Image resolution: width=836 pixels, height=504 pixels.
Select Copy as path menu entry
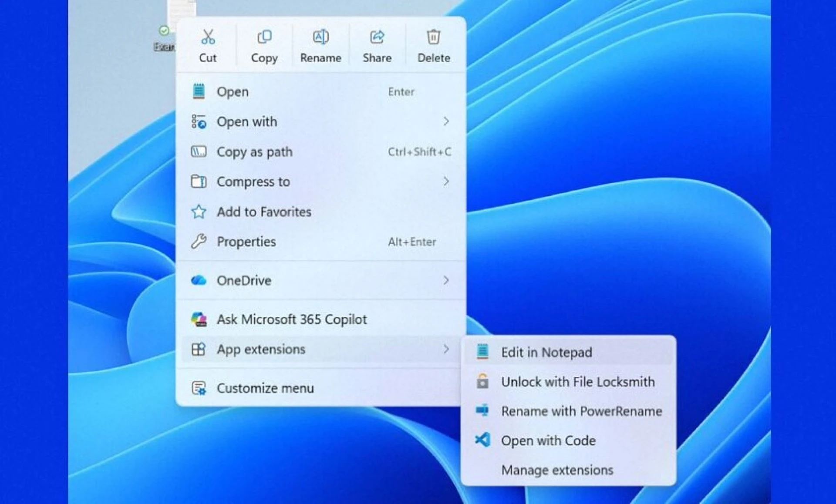click(x=321, y=151)
